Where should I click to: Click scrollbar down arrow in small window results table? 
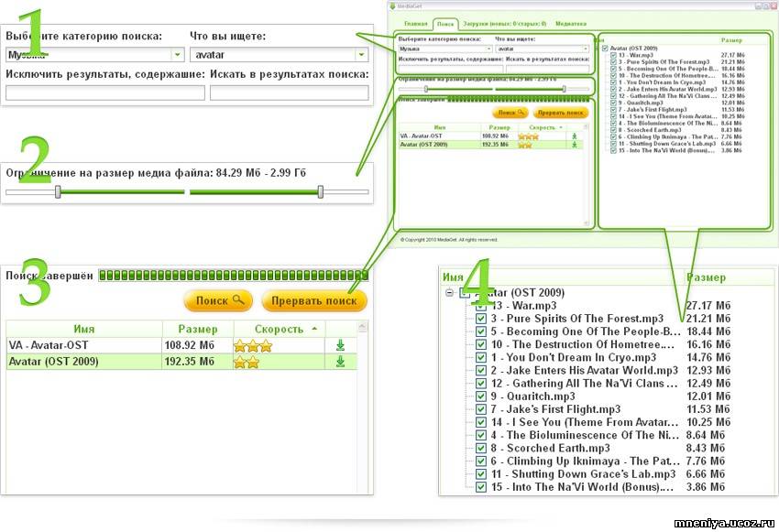587,223
